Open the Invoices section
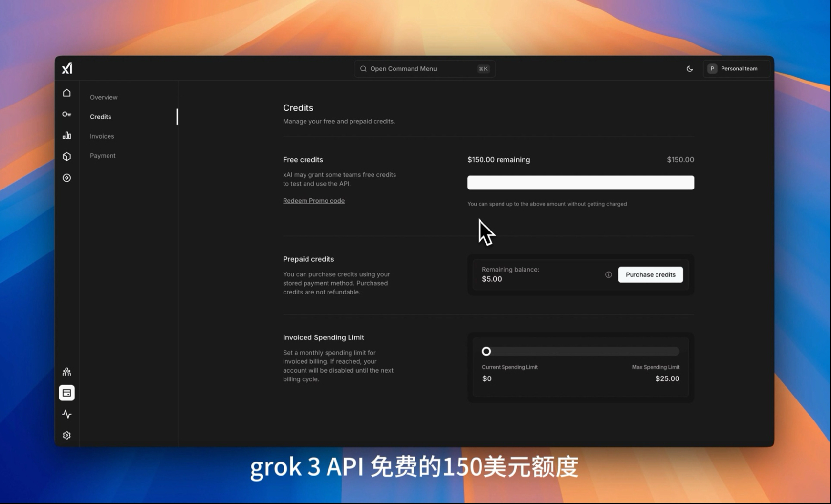Viewport: 831px width, 504px height. pos(102,136)
